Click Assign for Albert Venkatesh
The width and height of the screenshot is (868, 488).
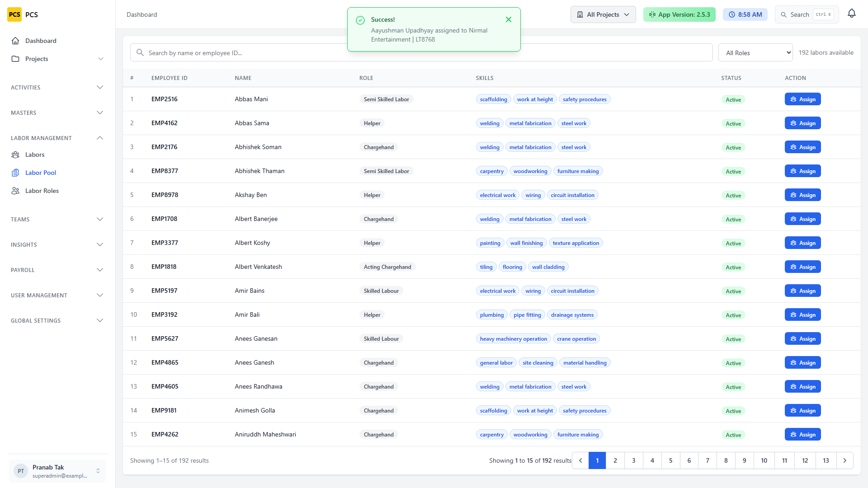(x=802, y=267)
